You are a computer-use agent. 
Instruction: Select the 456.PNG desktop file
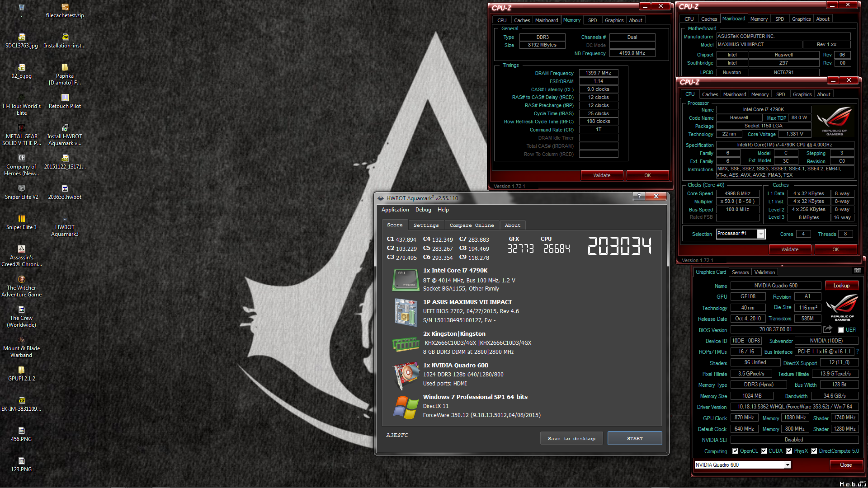tap(21, 435)
